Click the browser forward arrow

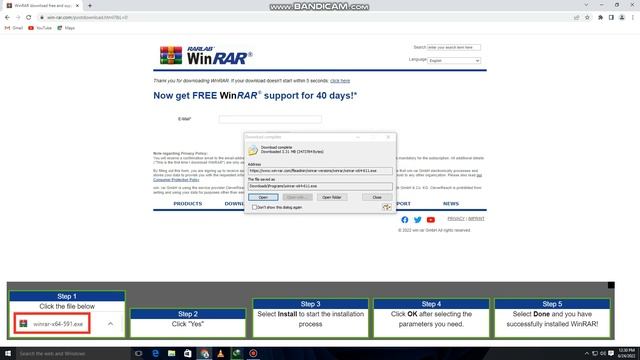click(x=18, y=18)
